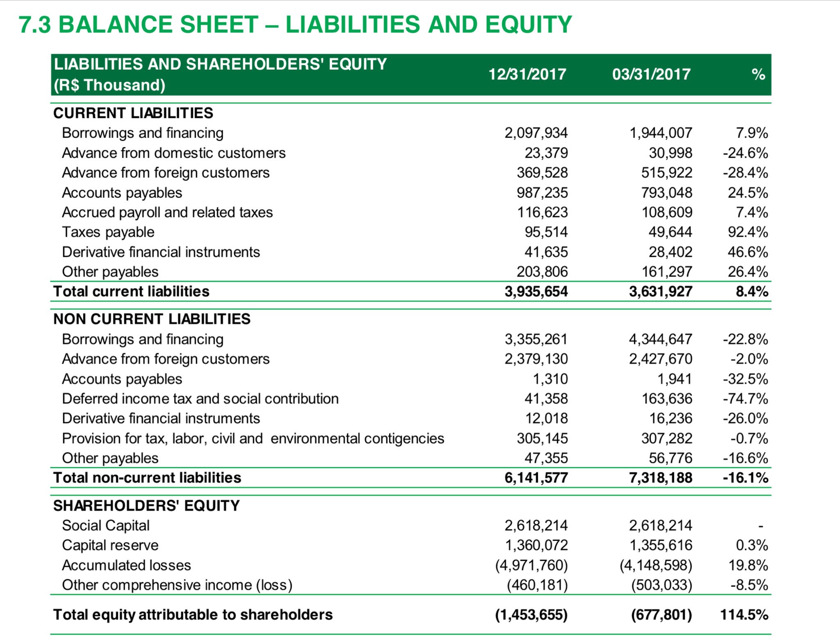Select the "Total current liabilities" row label
The height and width of the screenshot is (638, 840).
(131, 291)
